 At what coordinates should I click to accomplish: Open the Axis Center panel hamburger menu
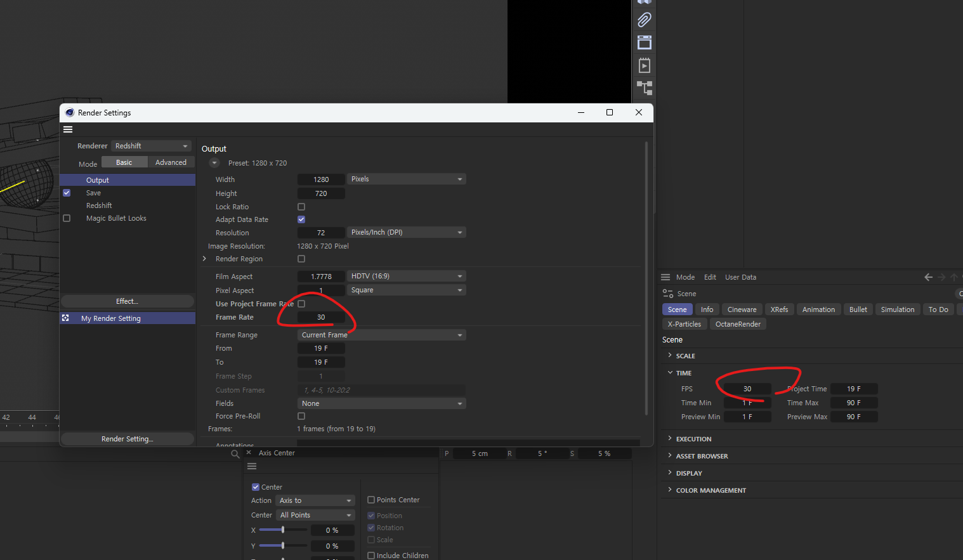pyautogui.click(x=252, y=466)
